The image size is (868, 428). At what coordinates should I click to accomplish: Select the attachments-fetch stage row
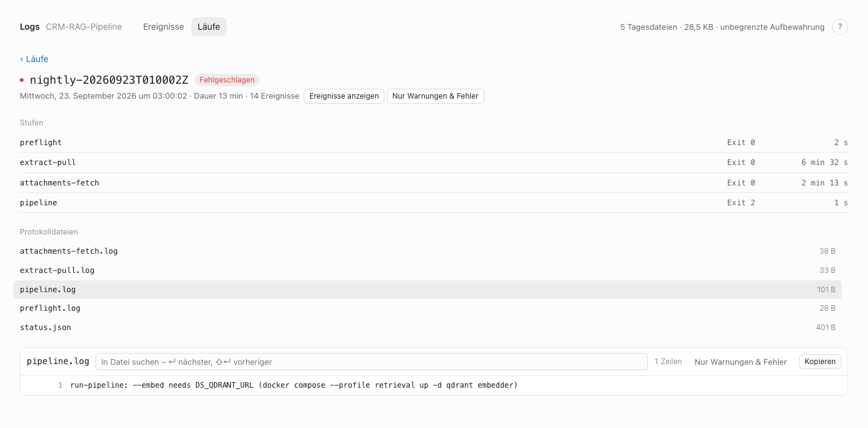pyautogui.click(x=434, y=183)
